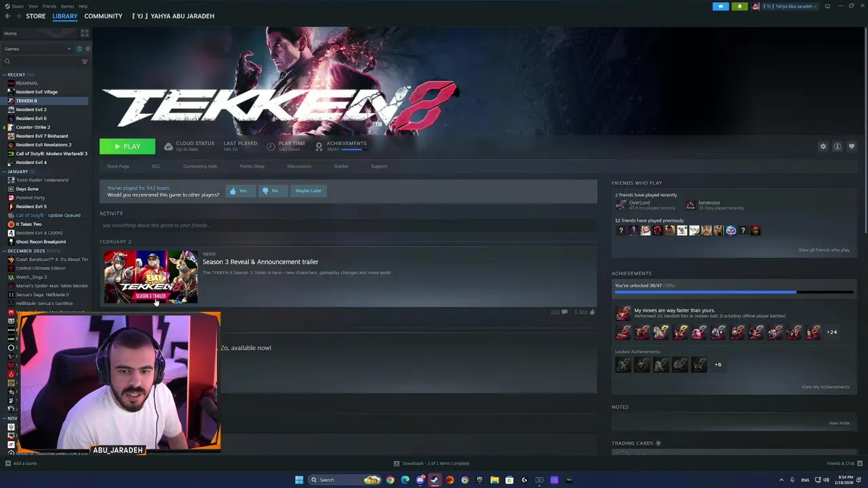The width and height of the screenshot is (868, 488).
Task: Open Season 3 Reveal & Announcement trailer news
Action: click(x=260, y=262)
